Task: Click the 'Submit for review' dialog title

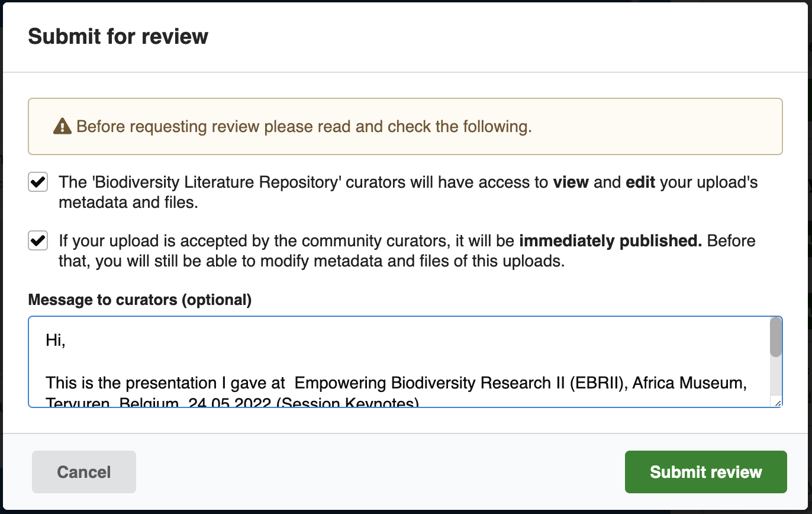Action: (x=118, y=37)
